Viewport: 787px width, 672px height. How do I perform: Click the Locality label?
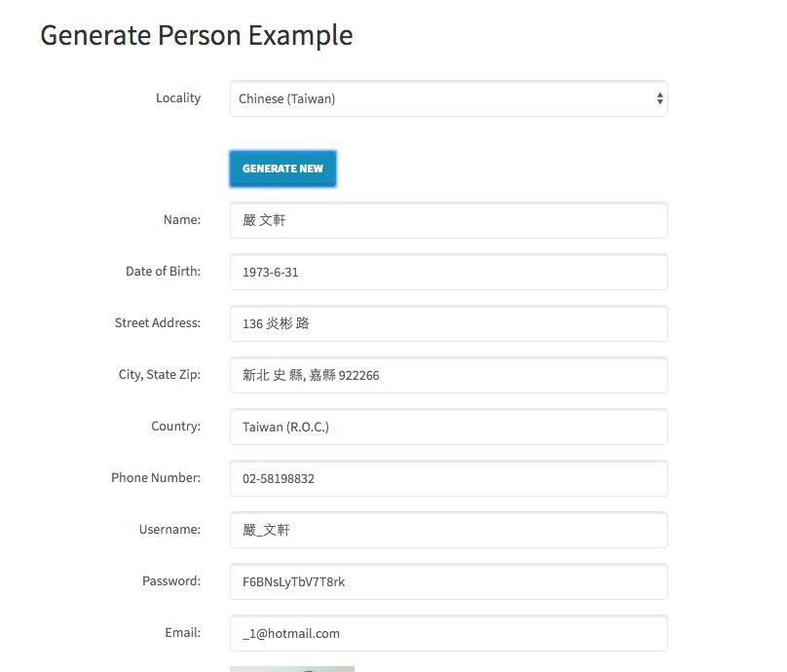pyautogui.click(x=178, y=97)
